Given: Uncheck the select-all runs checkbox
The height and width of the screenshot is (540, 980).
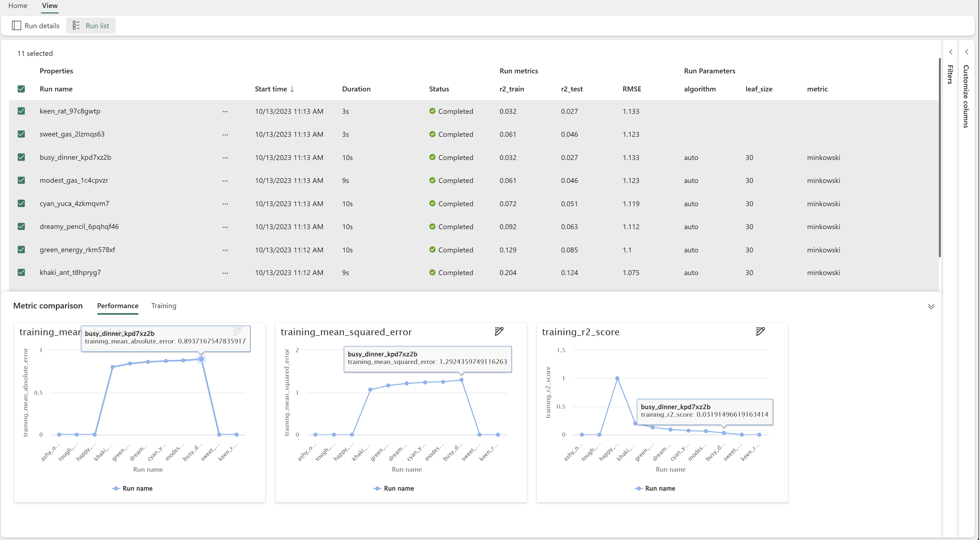Looking at the screenshot, I should click(x=21, y=89).
